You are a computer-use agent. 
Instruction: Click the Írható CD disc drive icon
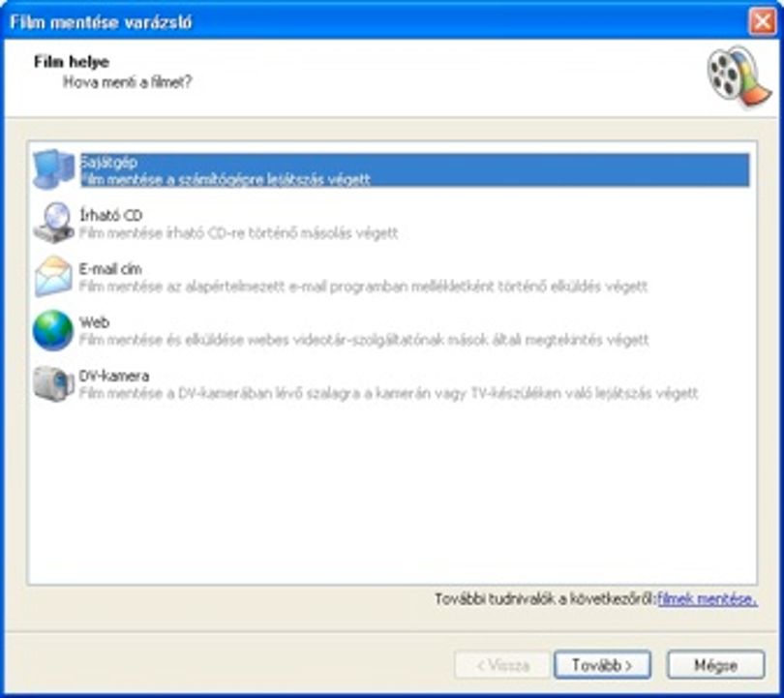tap(54, 223)
